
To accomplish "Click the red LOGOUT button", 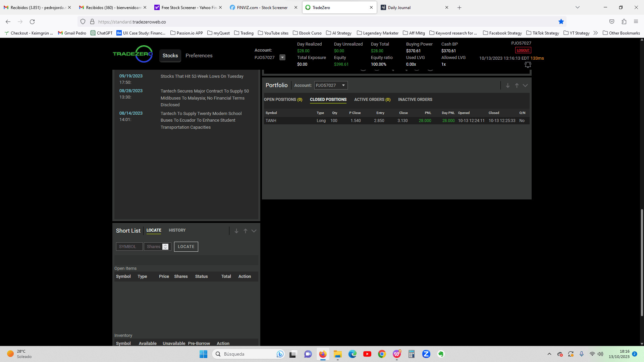I will 523,50.
